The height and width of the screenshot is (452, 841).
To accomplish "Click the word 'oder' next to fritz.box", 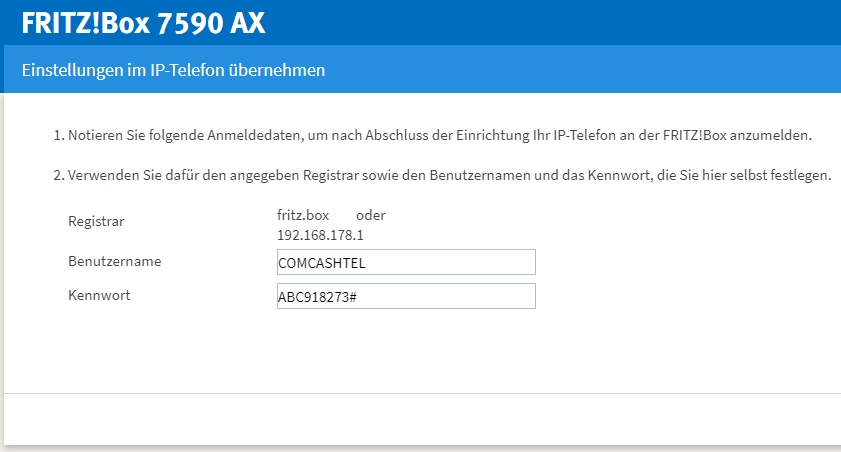I will pyautogui.click(x=371, y=215).
